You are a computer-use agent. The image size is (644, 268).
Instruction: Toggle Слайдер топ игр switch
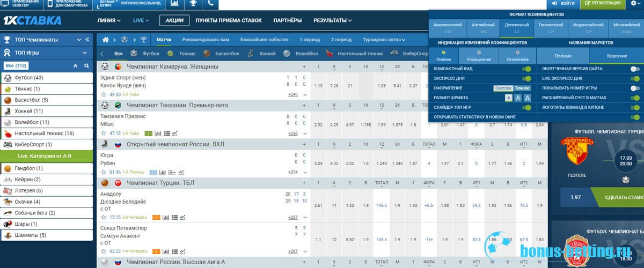[x=528, y=107]
